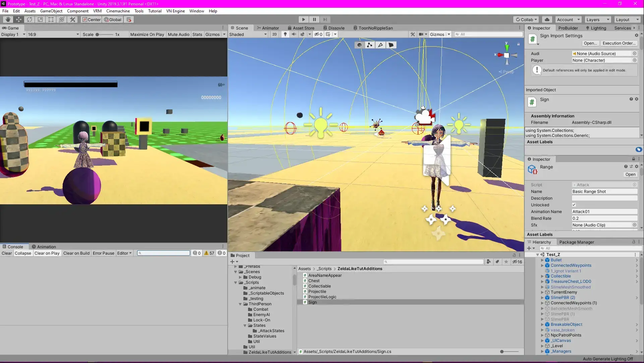Image resolution: width=644 pixels, height=363 pixels.
Task: Open the Cinemachine menu
Action: pos(118,11)
